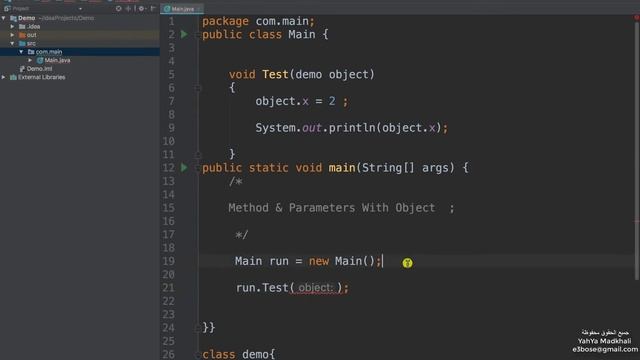This screenshot has height=360, width=640.
Task: Fold the demo class at line 26
Action: 198,354
